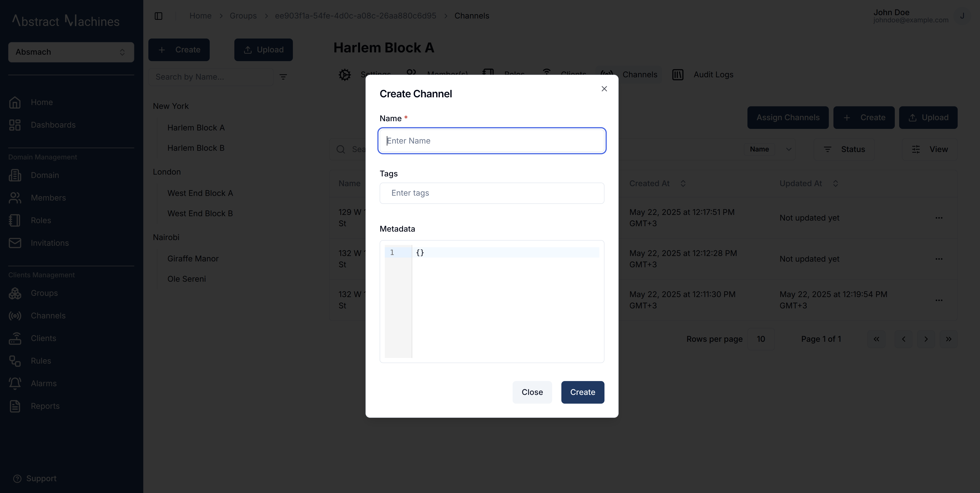
Task: Click the Assign Channels button
Action: point(788,118)
